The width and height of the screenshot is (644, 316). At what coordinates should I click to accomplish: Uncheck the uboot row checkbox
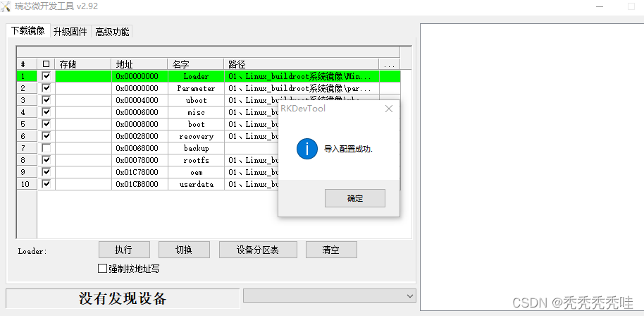point(47,100)
